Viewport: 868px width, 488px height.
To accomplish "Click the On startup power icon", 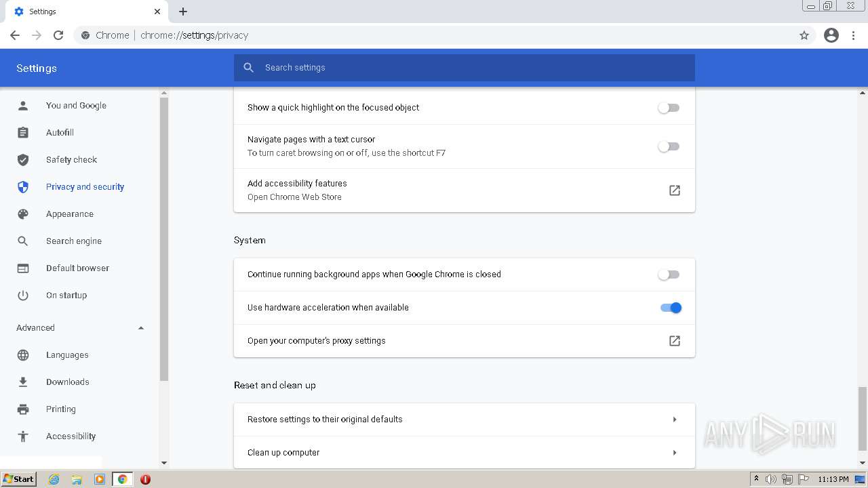I will click(x=23, y=296).
